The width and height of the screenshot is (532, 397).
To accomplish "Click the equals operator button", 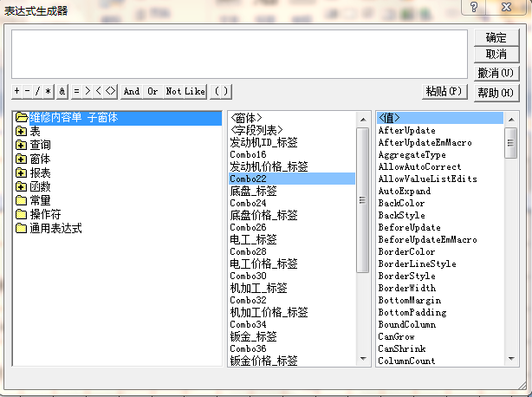I will (76, 91).
